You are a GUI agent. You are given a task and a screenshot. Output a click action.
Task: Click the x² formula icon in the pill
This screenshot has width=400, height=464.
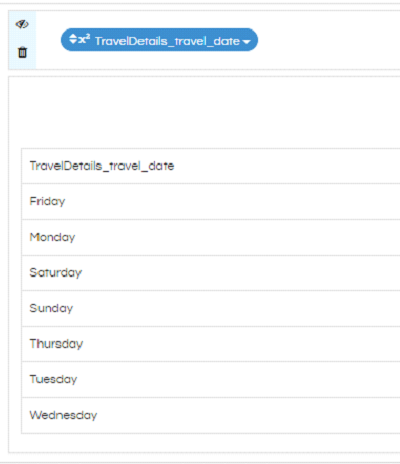tap(84, 39)
